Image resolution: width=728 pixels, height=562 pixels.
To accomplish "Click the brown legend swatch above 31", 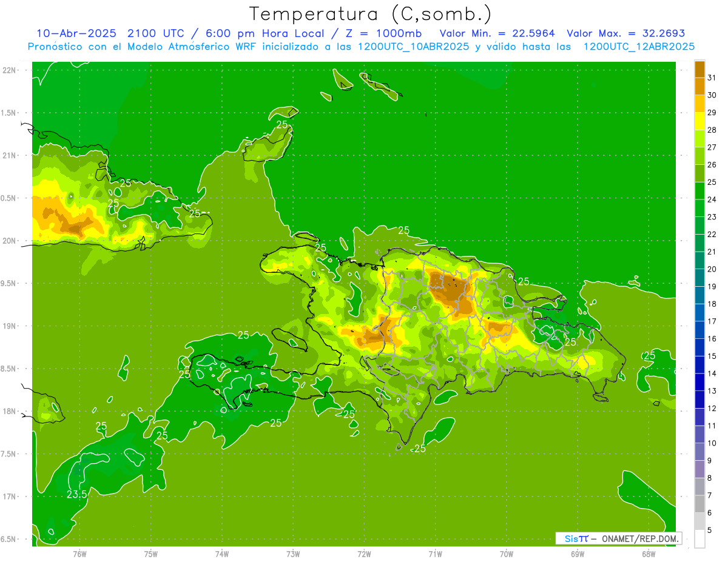I will [699, 69].
